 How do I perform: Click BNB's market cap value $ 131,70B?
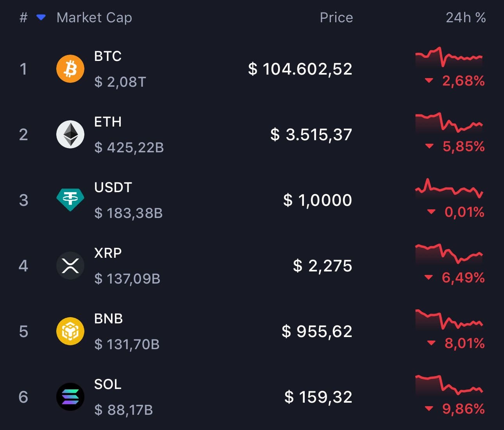tap(126, 345)
